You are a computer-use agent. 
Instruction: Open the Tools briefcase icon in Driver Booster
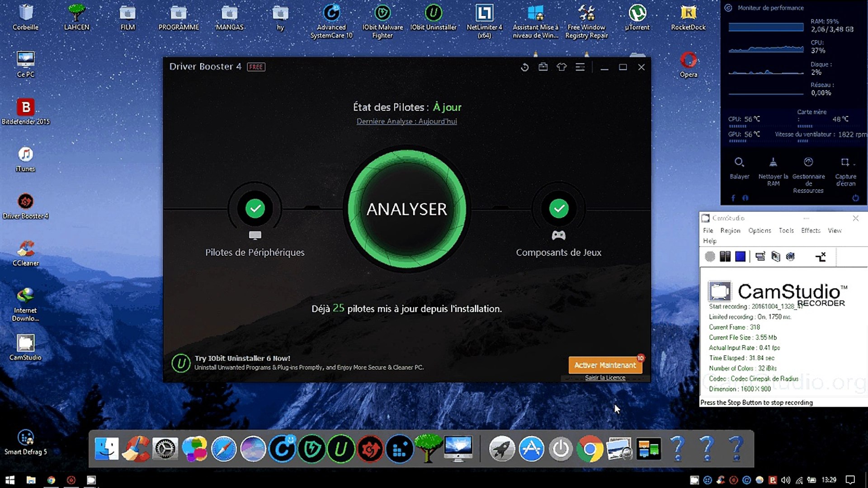point(543,67)
